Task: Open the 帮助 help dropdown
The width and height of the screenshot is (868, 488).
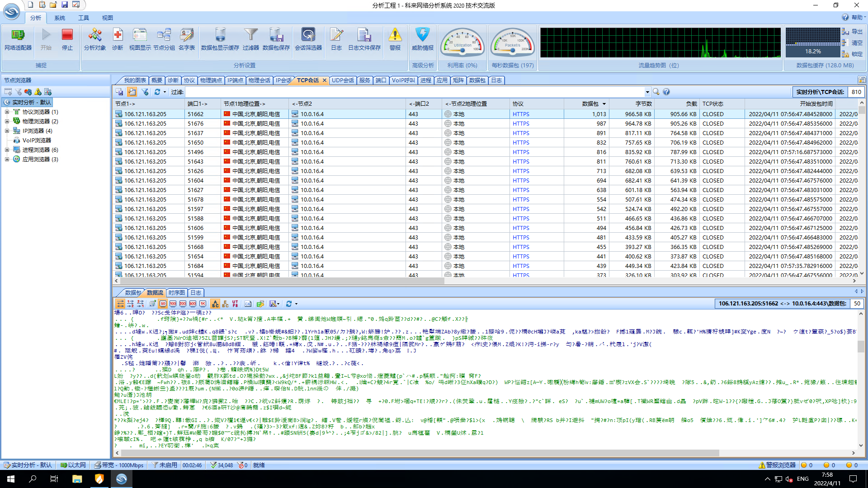Action: pos(854,18)
